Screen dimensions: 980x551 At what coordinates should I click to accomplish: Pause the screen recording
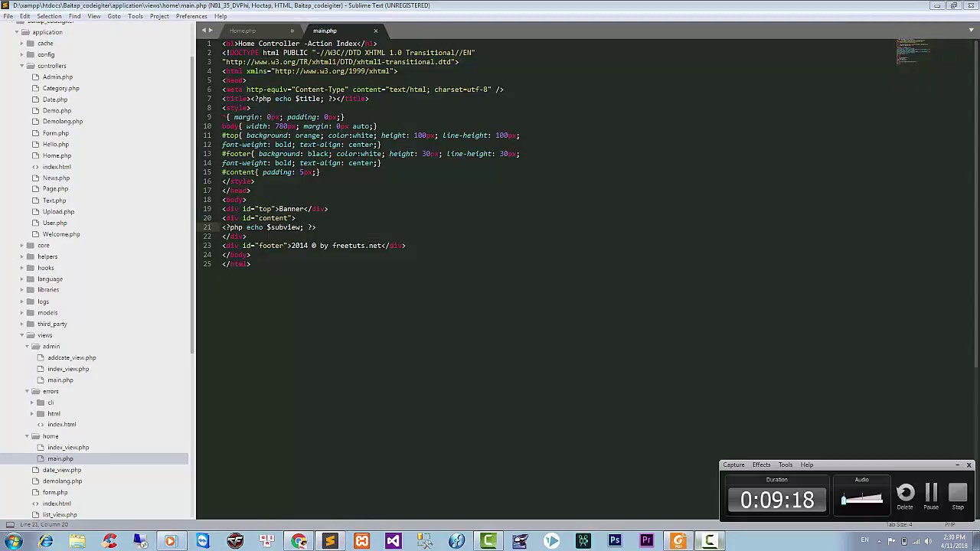(x=931, y=494)
